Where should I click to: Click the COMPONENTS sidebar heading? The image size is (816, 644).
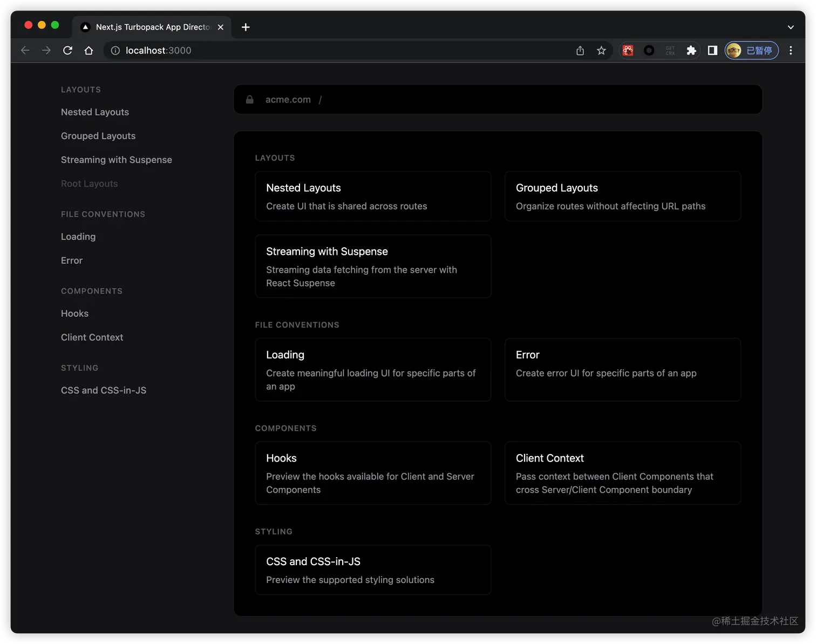pos(92,291)
